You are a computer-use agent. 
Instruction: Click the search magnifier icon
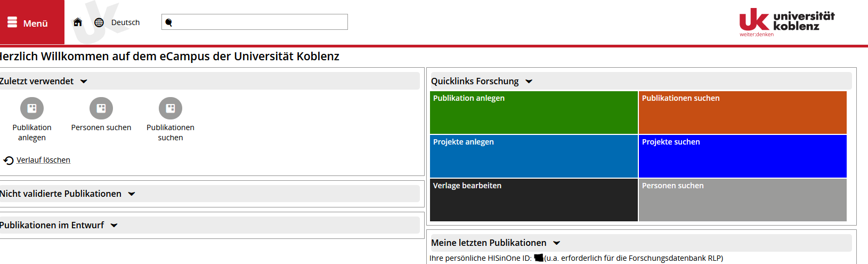pyautogui.click(x=169, y=22)
